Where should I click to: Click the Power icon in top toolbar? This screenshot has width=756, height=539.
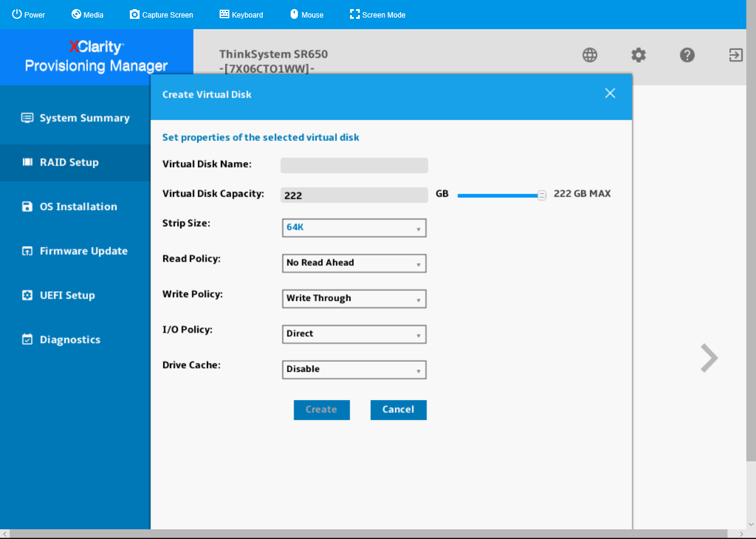tap(17, 14)
